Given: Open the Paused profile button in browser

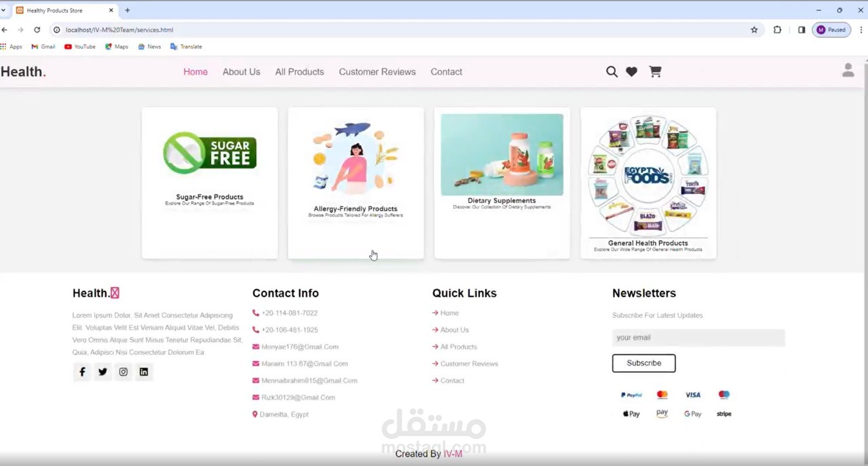Looking at the screenshot, I should [x=831, y=30].
